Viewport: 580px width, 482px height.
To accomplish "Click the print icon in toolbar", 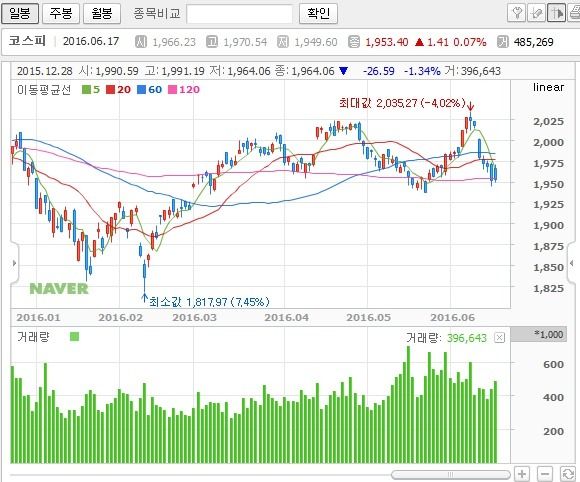I will click(x=574, y=13).
